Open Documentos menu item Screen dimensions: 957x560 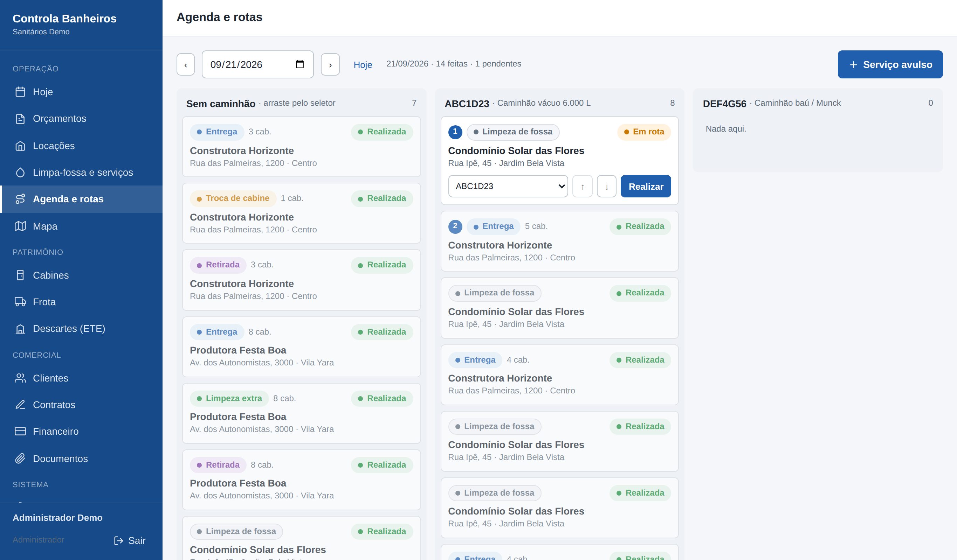click(81, 459)
